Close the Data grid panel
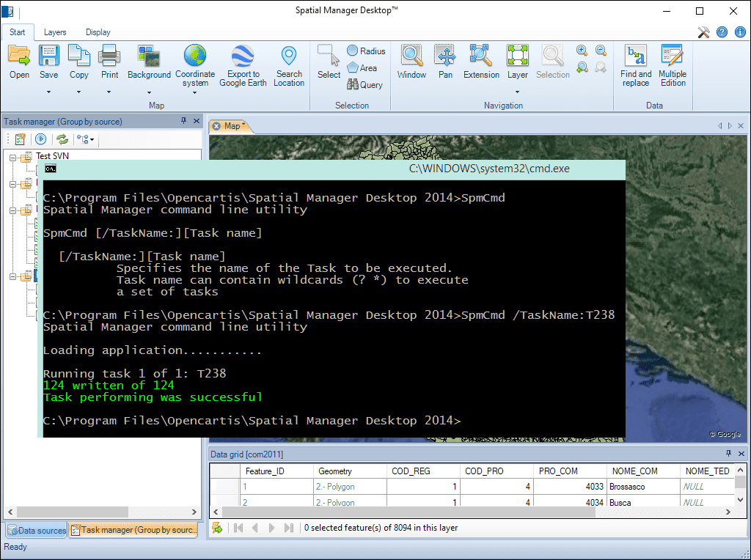This screenshot has width=751, height=560. [x=741, y=453]
